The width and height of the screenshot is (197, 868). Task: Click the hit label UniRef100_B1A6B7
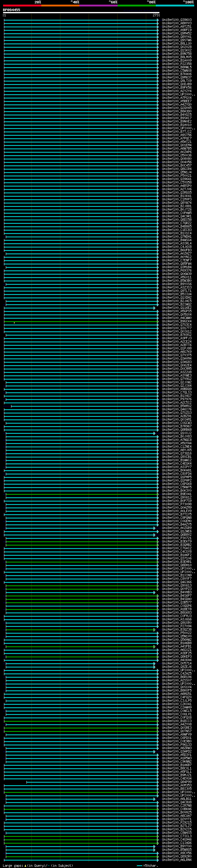click(x=177, y=765)
